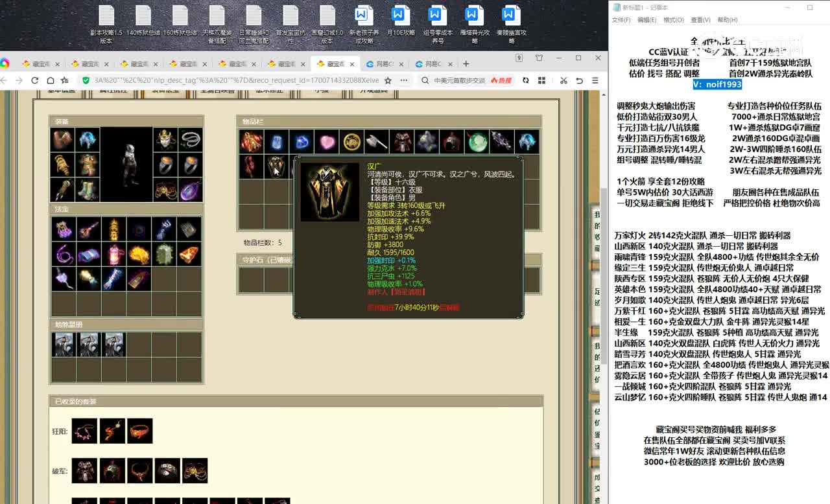Click the 已收录的套装 section header

(296, 402)
